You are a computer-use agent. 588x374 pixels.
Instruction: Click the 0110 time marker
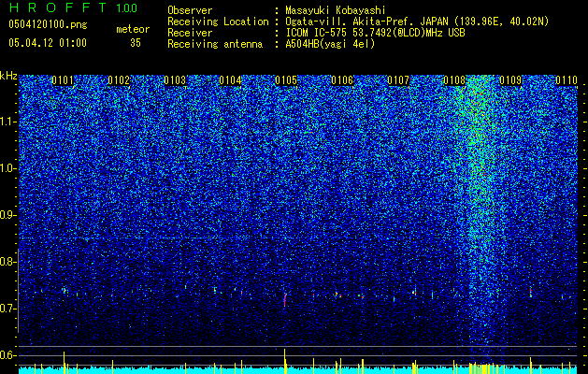tap(566, 80)
